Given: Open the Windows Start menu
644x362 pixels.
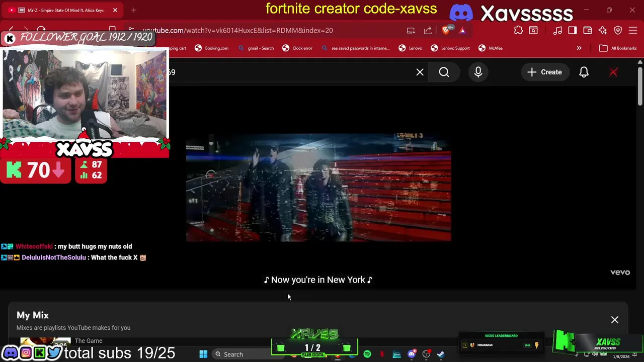Looking at the screenshot, I should 203,354.
